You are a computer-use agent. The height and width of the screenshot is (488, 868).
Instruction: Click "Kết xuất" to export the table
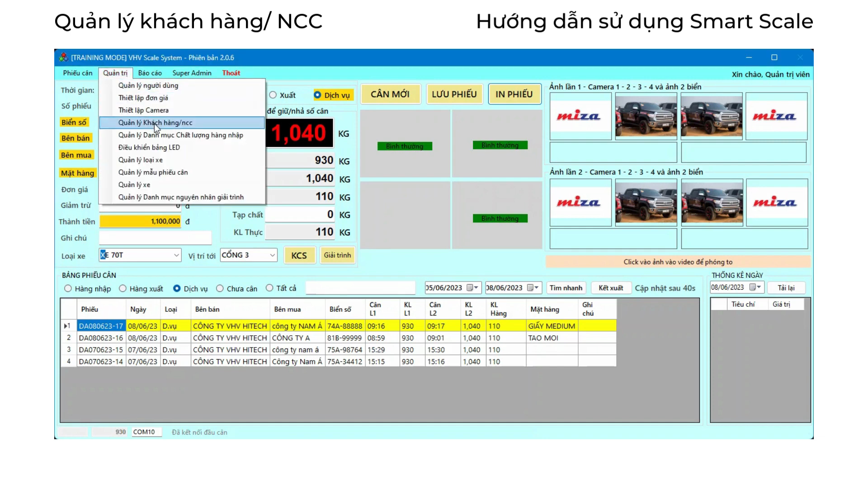[x=611, y=287]
